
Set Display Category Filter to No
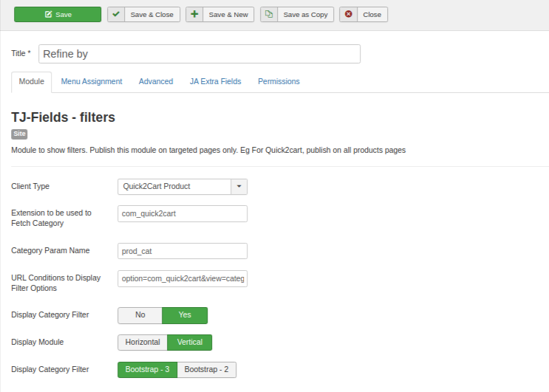click(140, 315)
